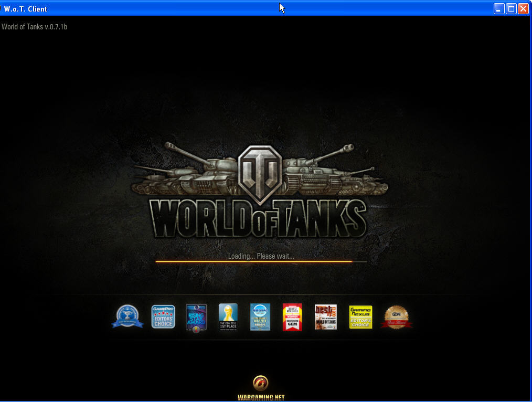Click the Gaming Nexus Editor's Choice badge
532x402 pixels.
(361, 317)
